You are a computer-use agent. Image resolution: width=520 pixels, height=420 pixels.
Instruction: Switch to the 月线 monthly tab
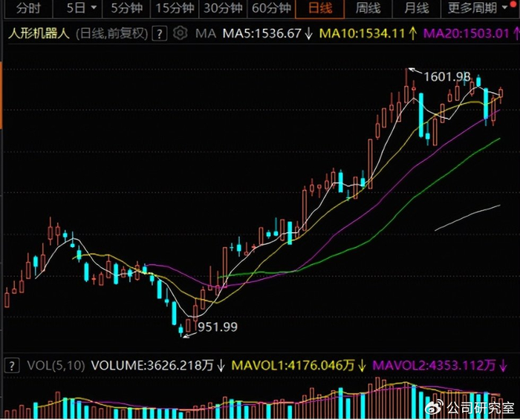tap(417, 8)
